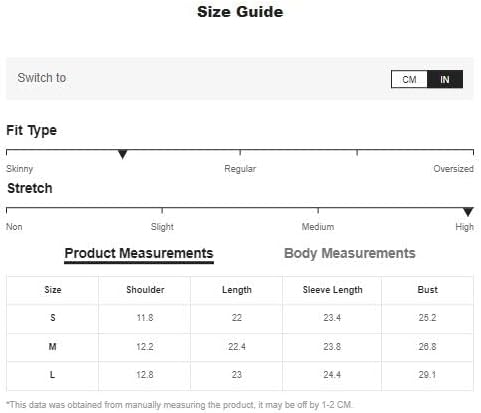Select the Product Measurements tab
This screenshot has height=413, width=481.
(x=139, y=254)
